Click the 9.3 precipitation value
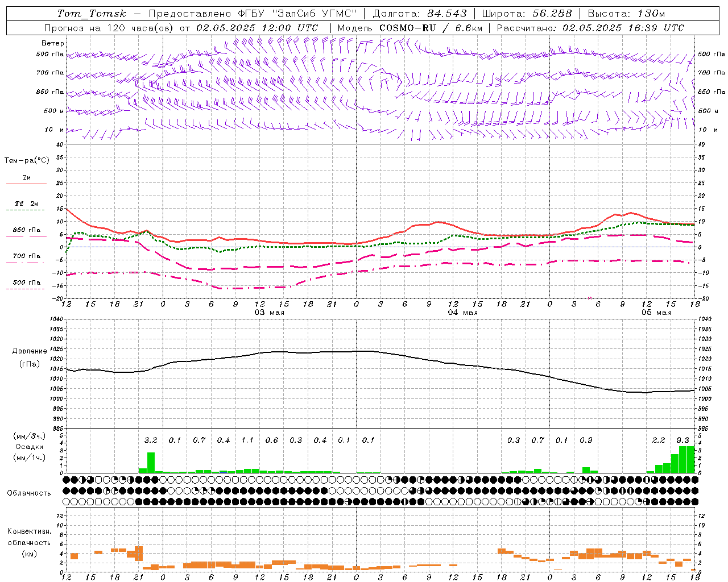Viewport: 728px width, 582px height. 683,440
